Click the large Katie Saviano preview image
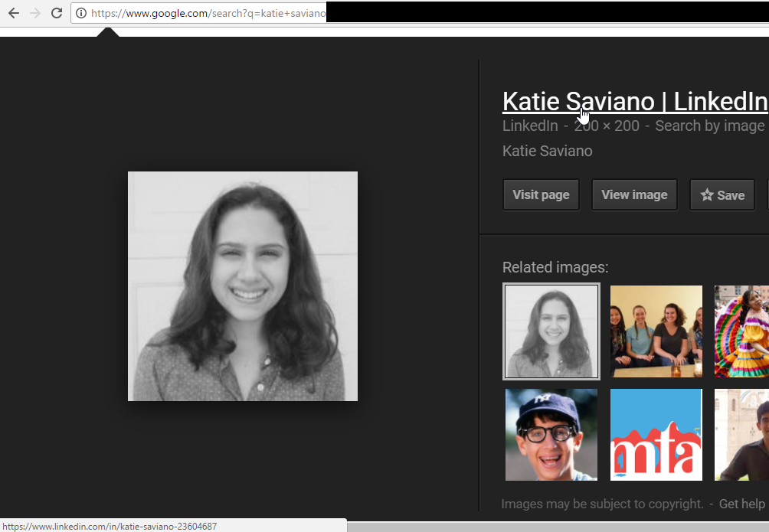 pyautogui.click(x=242, y=286)
